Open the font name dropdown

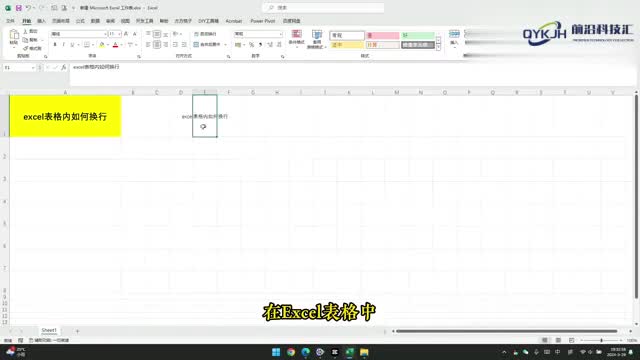pos(105,34)
